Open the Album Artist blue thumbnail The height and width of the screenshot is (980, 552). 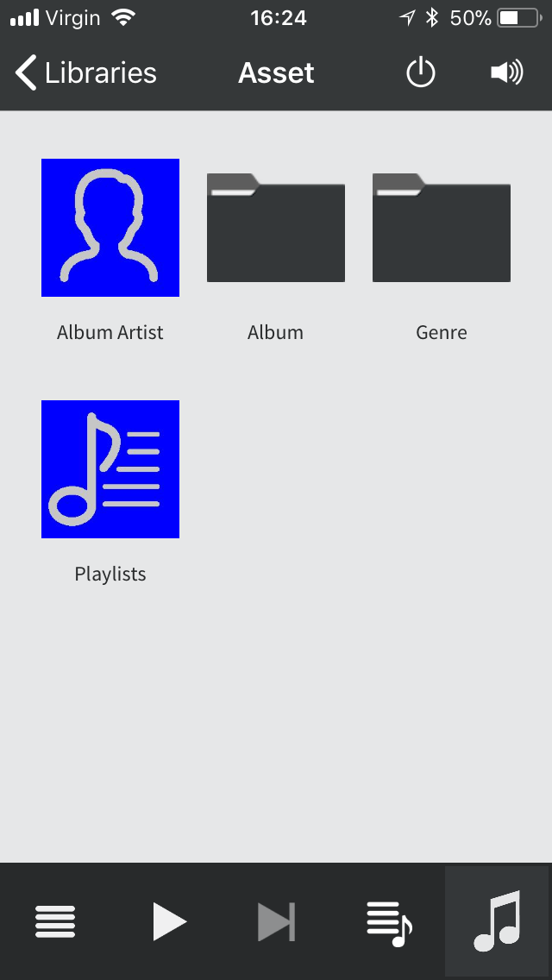tap(110, 228)
